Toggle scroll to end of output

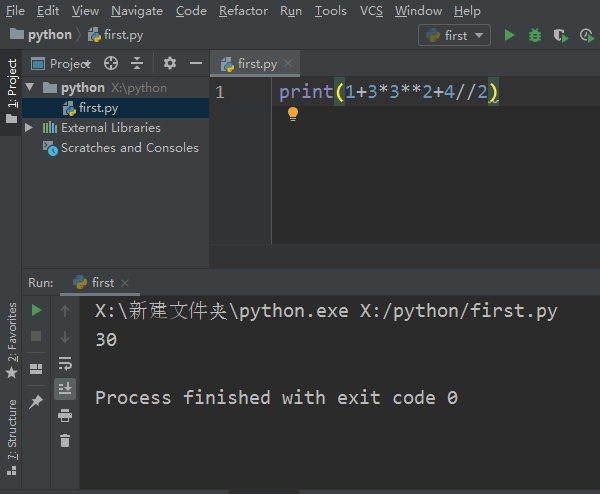(65, 388)
